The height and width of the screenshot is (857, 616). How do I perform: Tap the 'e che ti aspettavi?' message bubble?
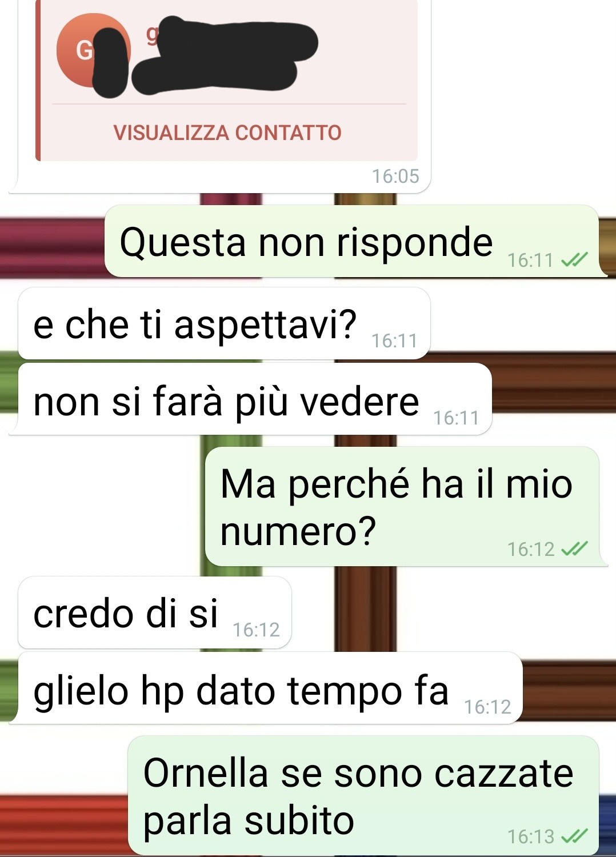click(x=224, y=324)
